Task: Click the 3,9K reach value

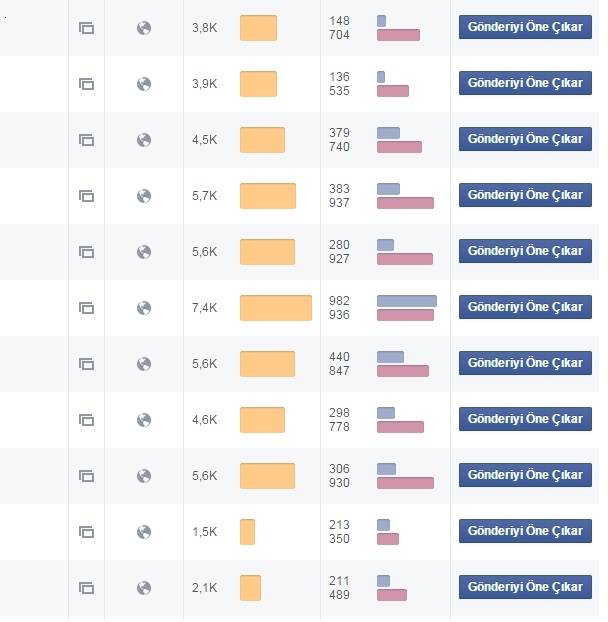Action: coord(205,84)
